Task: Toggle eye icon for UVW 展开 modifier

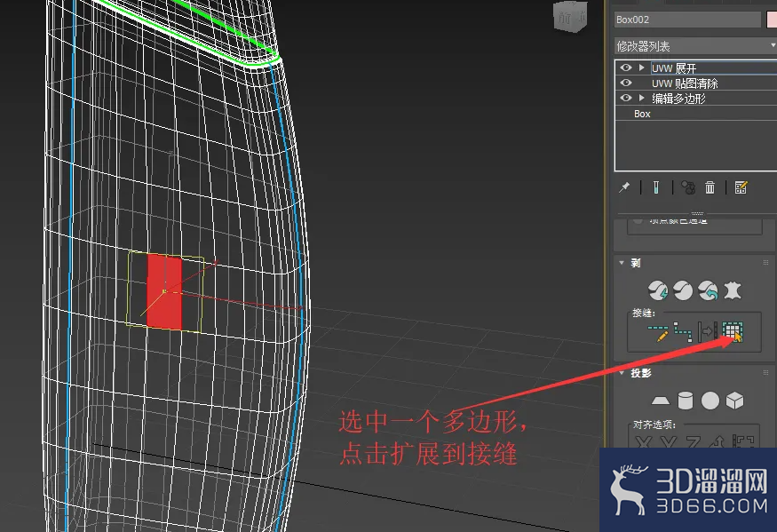Action: (626, 67)
